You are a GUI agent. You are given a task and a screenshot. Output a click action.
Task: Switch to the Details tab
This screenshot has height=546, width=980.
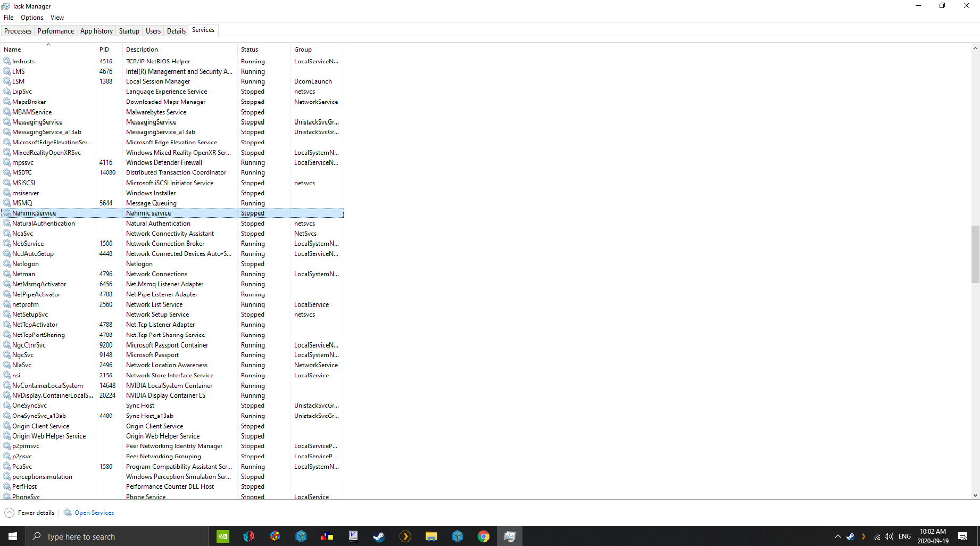pyautogui.click(x=176, y=31)
